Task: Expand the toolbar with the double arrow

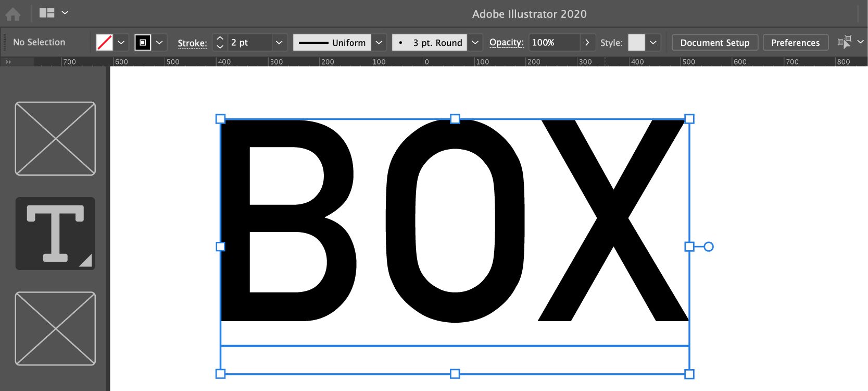Action: tap(8, 62)
